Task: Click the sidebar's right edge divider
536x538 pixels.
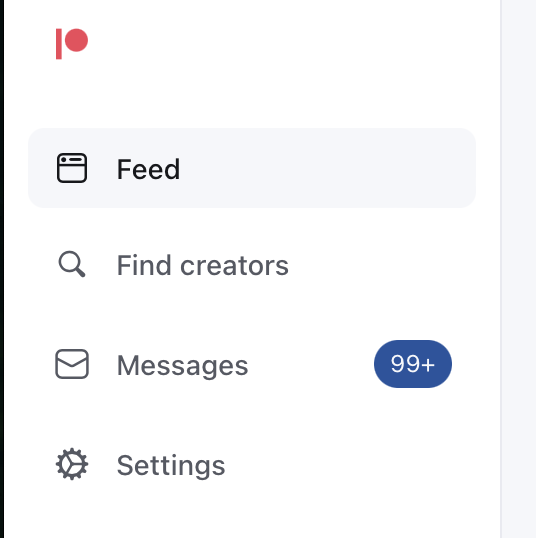Action: pyautogui.click(x=501, y=269)
